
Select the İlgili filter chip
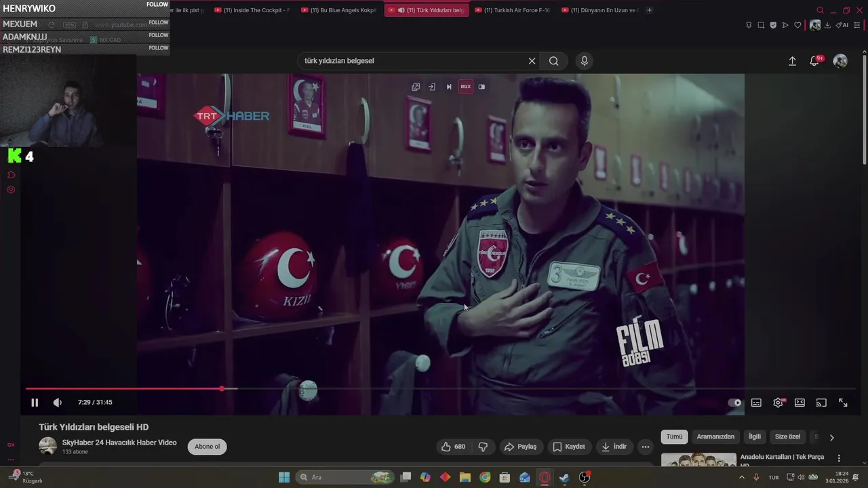point(755,437)
